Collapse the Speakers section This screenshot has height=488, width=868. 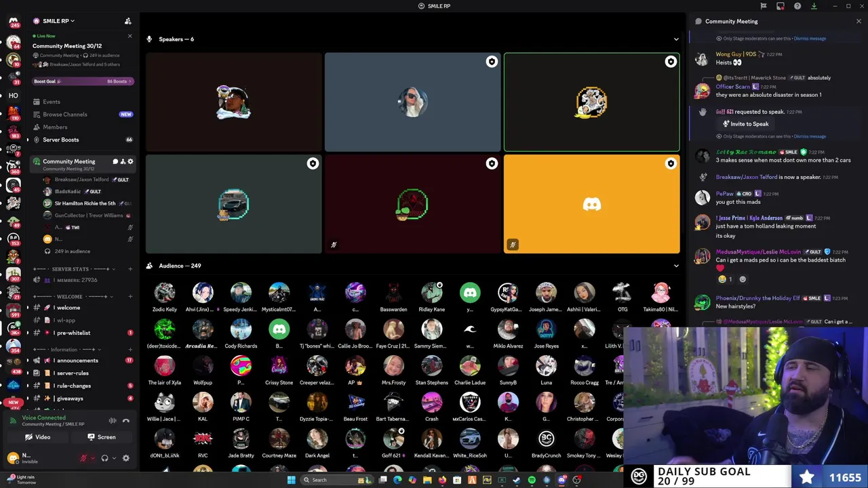point(676,39)
